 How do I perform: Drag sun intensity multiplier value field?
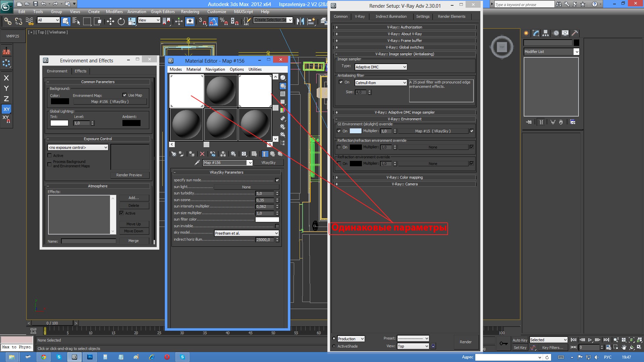click(264, 206)
